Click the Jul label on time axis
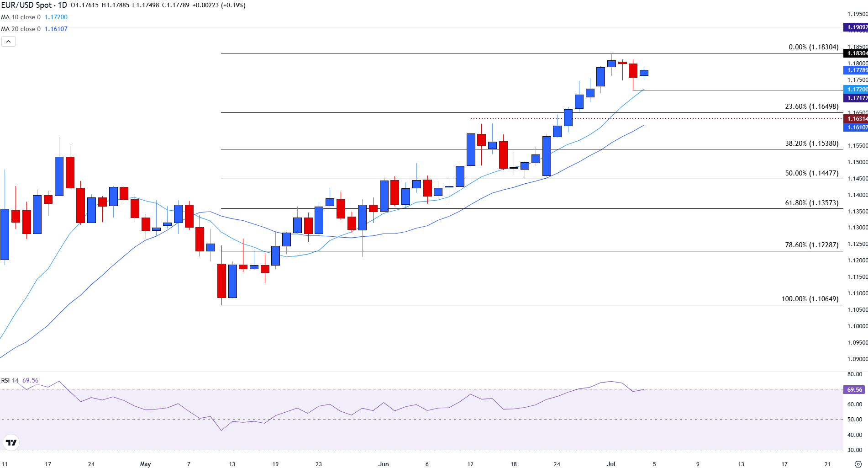The width and height of the screenshot is (868, 468). pos(611,464)
